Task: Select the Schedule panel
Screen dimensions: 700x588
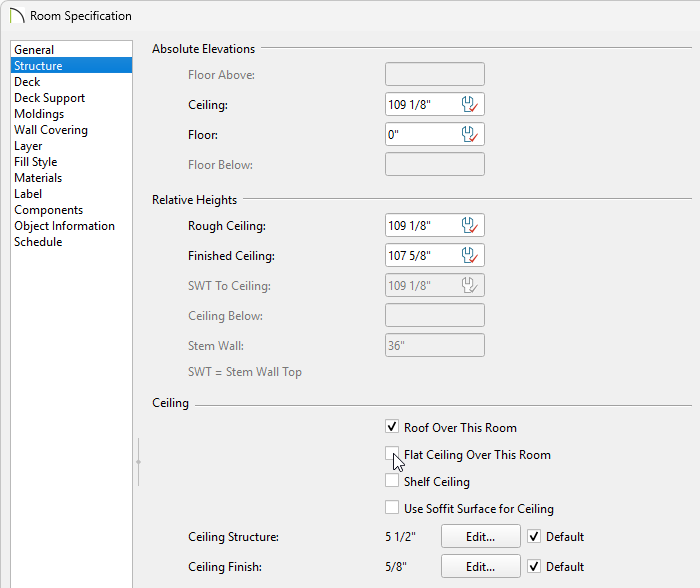Action: (71, 242)
